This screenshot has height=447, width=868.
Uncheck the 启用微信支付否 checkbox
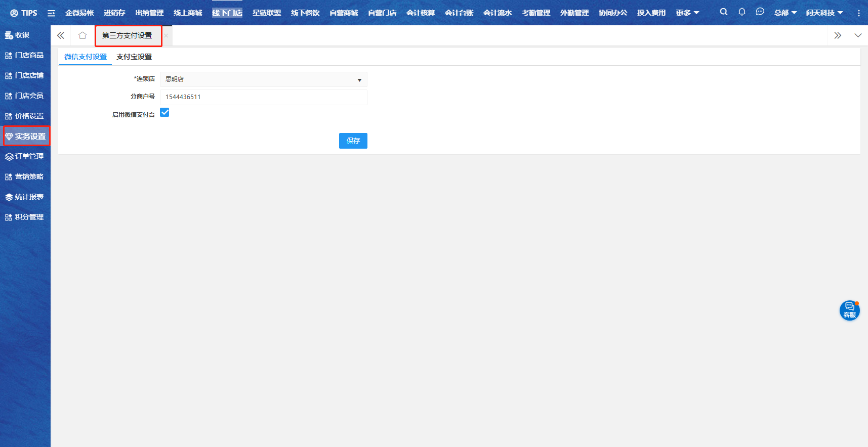[164, 113]
